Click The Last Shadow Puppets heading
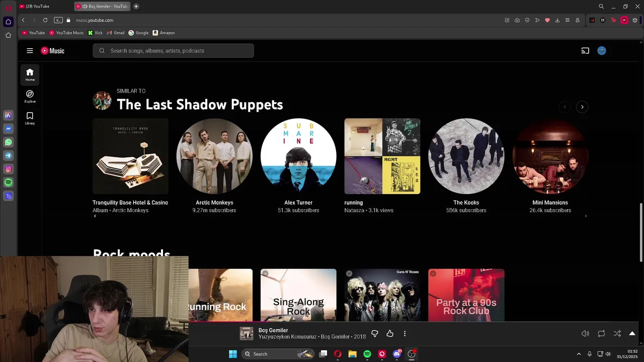The height and width of the screenshot is (362, 644). (x=200, y=105)
